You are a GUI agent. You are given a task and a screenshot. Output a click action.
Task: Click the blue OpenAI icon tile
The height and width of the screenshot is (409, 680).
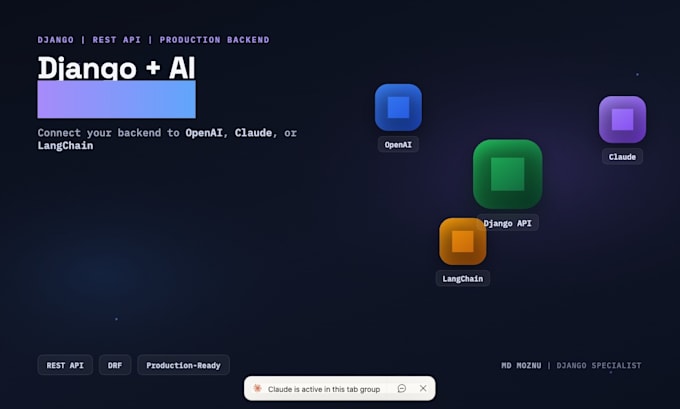click(x=398, y=107)
